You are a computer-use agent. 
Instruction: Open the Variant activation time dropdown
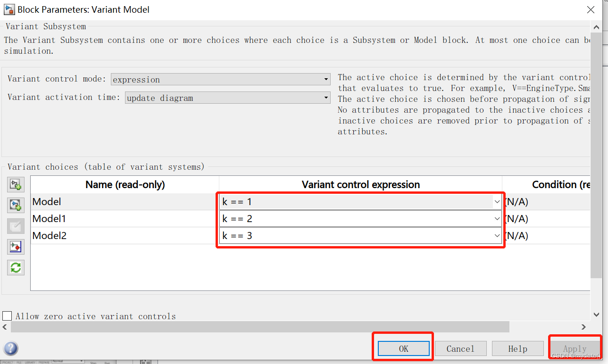326,98
